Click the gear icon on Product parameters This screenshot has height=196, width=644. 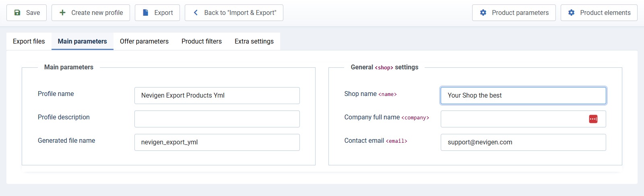click(483, 13)
